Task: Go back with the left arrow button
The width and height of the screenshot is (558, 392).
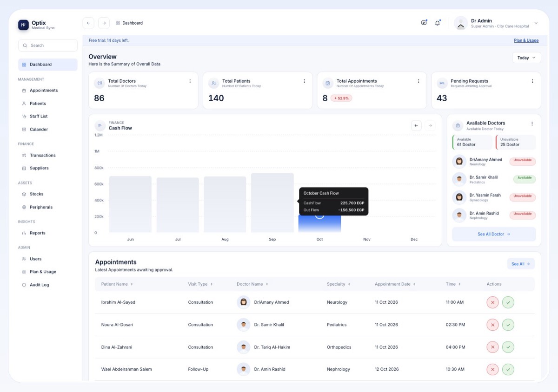Action: (88, 23)
